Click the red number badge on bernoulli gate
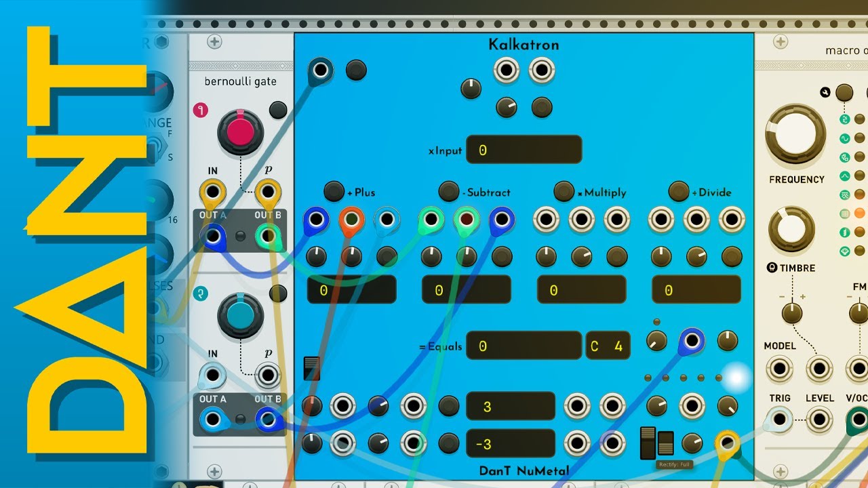The width and height of the screenshot is (868, 488). point(200,110)
